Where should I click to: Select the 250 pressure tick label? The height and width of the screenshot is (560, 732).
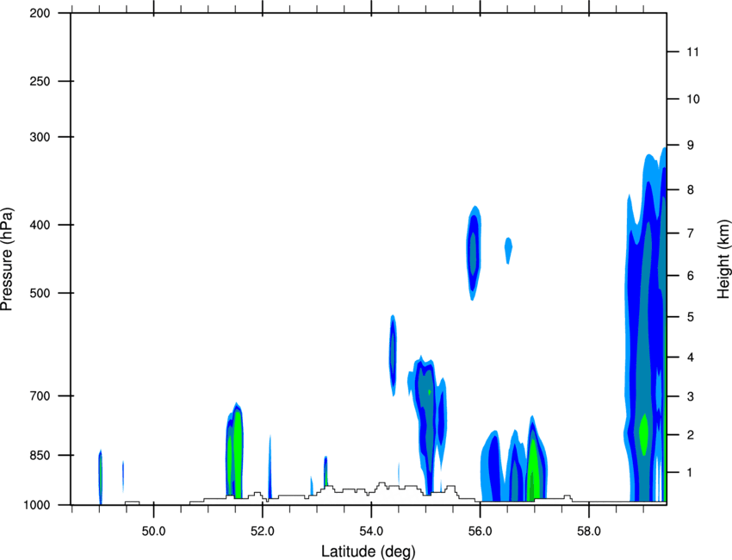click(x=40, y=81)
